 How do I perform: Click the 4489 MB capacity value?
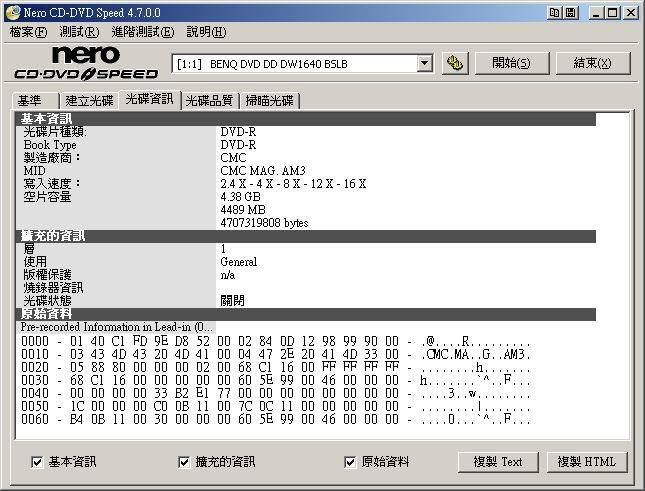pos(243,210)
